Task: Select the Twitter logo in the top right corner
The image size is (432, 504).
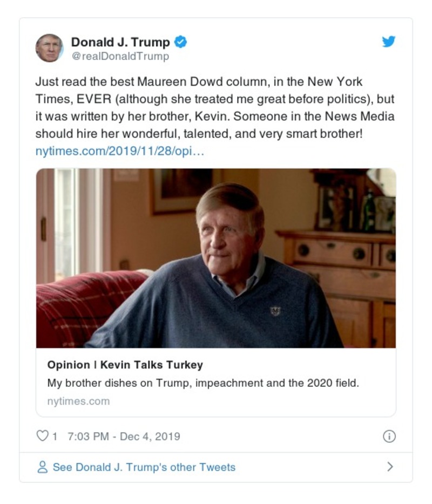Action: pyautogui.click(x=388, y=40)
